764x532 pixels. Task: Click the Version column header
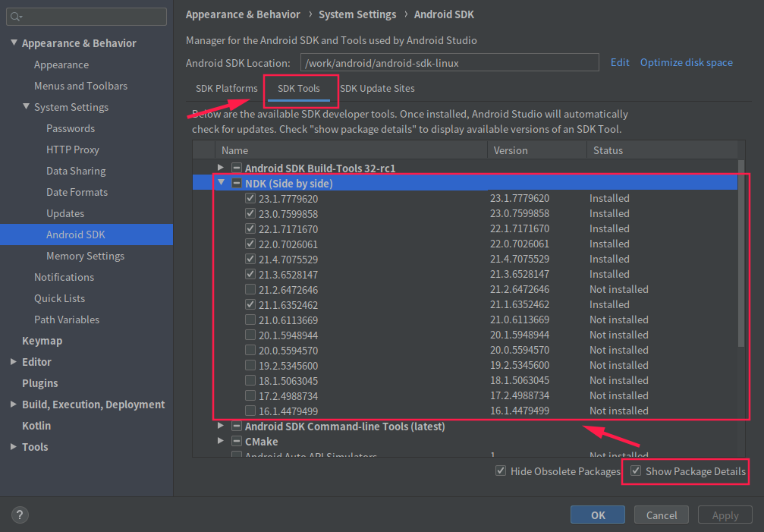click(x=537, y=150)
